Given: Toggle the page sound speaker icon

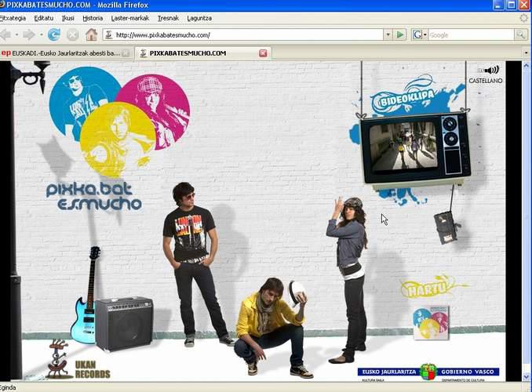Looking at the screenshot, I should pyautogui.click(x=489, y=71).
